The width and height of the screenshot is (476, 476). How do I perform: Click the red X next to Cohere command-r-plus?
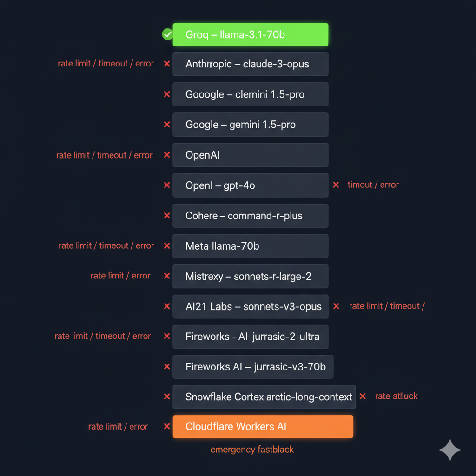(167, 215)
